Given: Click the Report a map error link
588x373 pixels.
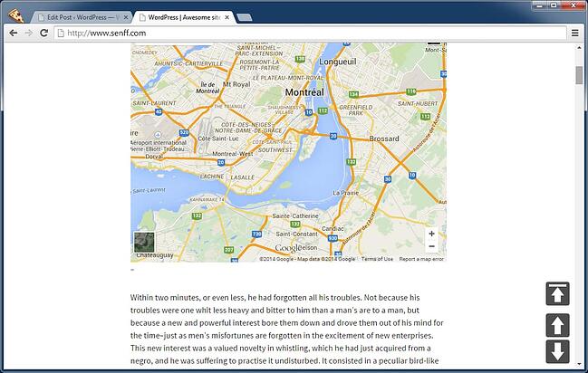Looking at the screenshot, I should [x=421, y=259].
